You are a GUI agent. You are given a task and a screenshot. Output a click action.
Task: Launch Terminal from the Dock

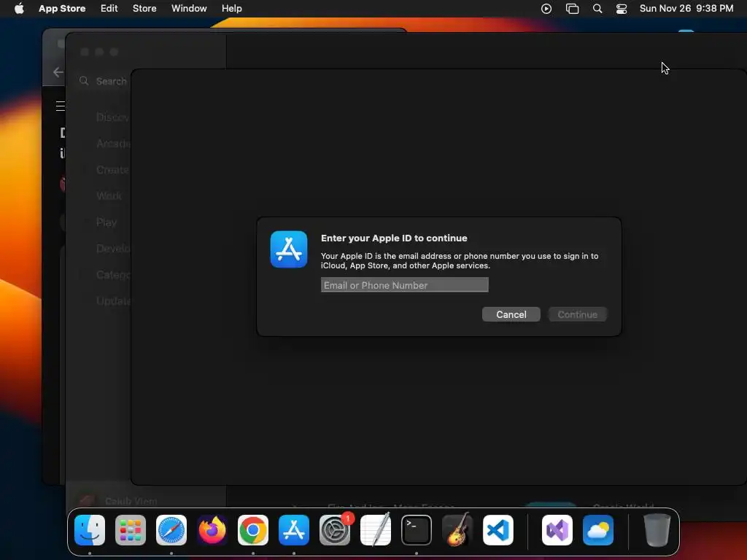pyautogui.click(x=417, y=530)
